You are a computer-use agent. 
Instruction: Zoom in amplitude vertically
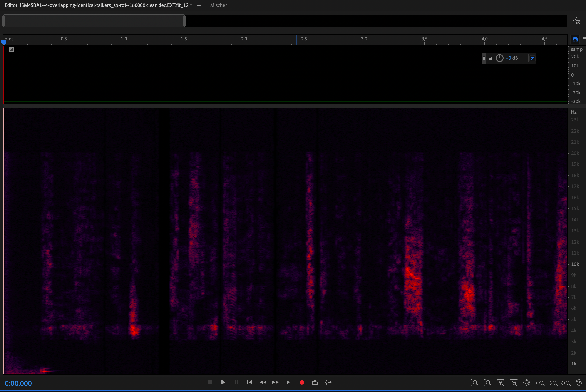(474, 383)
